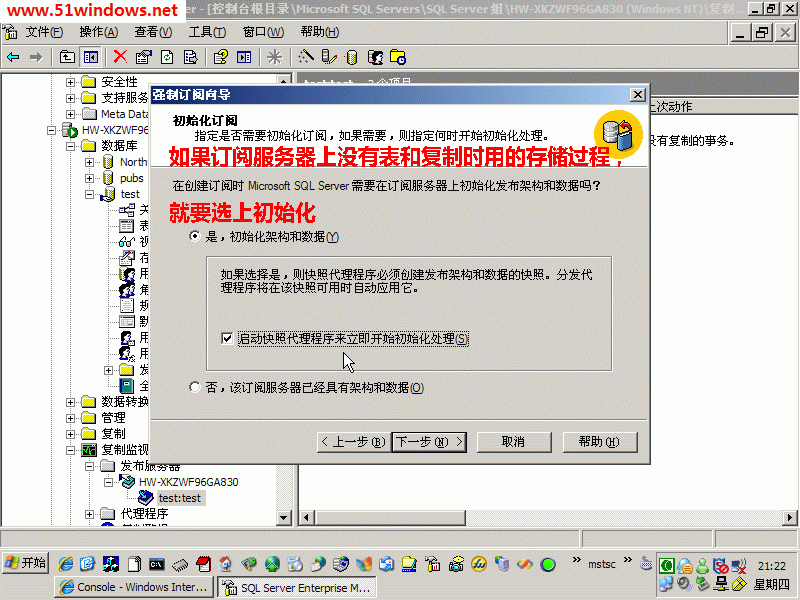Screen dimensions: 800x600
Task: Toggle the show/hide console tree icon
Action: 91,57
